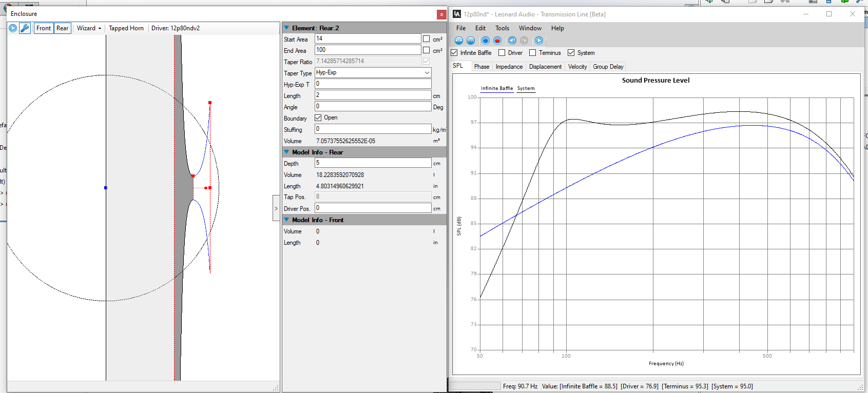This screenshot has width=868, height=393.
Task: Switch to the SPL tab
Action: [458, 66]
